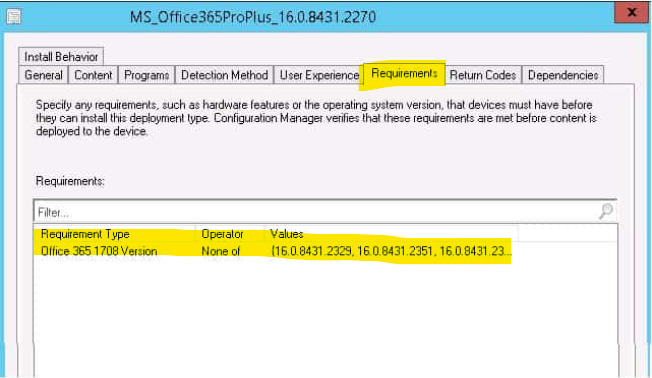Open the Content tab
This screenshot has width=652, height=378.
pos(93,75)
